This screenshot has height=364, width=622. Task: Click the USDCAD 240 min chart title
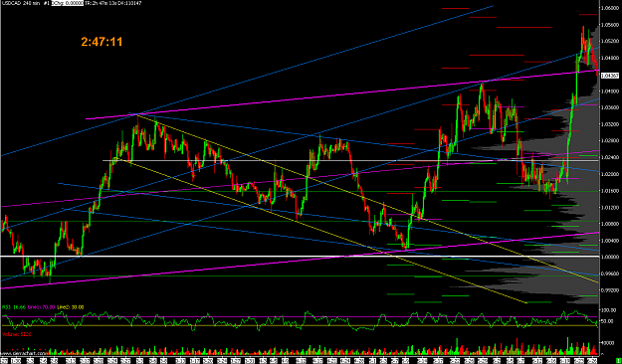point(20,3)
